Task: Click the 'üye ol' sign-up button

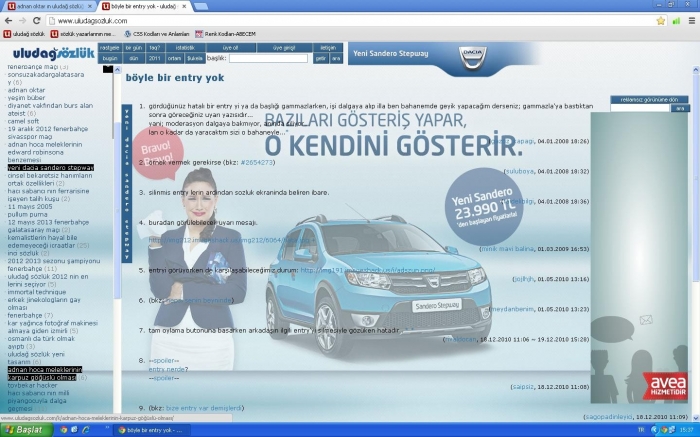Action: click(231, 48)
